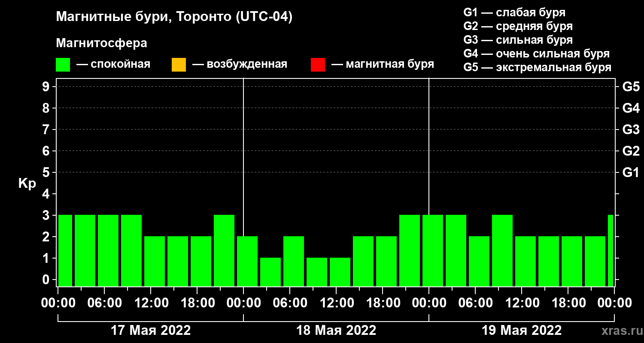Viewport: 644px width, 343px height.
Task: Click the legend text '— магнитная буря'
Action: (383, 64)
